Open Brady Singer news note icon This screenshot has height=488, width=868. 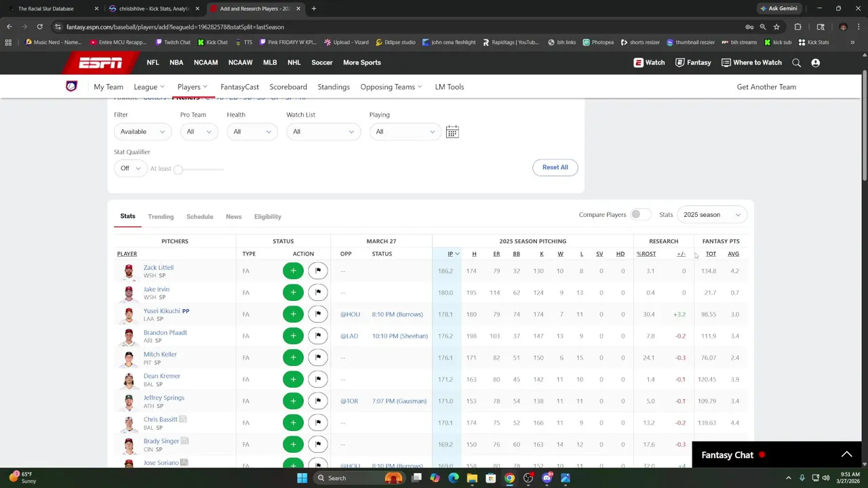(184, 441)
